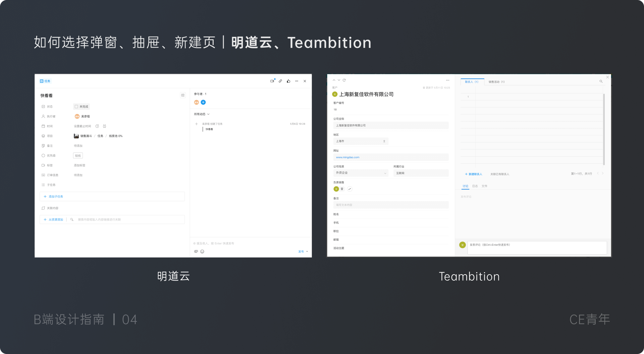Go to previous page of contacts table
The image size is (644, 354).
click(598, 173)
